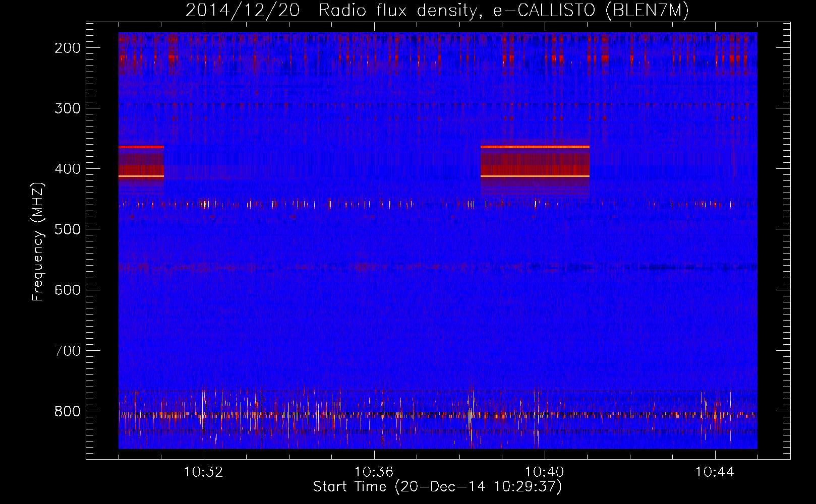The height and width of the screenshot is (504, 816).
Task: Click the 600 frequency tick label
Action: 67,290
